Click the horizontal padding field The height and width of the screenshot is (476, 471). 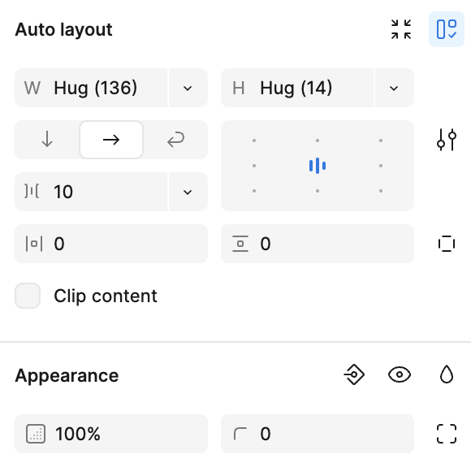111,244
